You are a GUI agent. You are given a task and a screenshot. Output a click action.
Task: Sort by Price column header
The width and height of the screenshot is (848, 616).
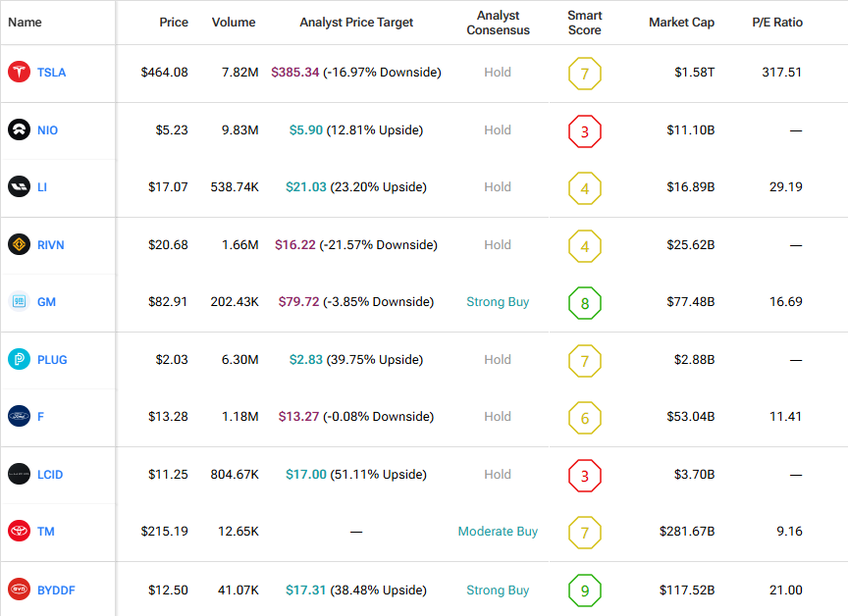[174, 23]
